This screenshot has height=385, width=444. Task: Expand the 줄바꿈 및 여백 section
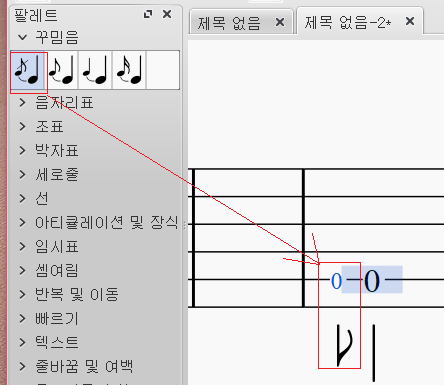(x=22, y=367)
